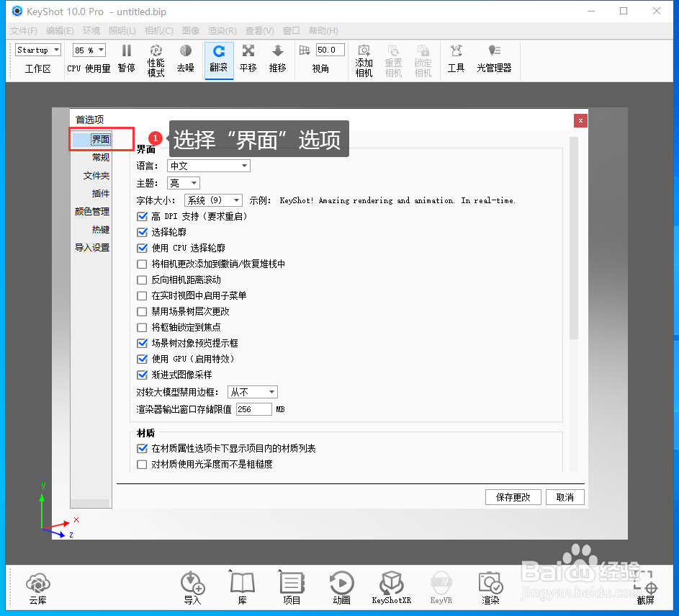Open the 云库 (Cloud Library)
Image resolution: width=679 pixels, height=616 pixels.
tap(37, 584)
